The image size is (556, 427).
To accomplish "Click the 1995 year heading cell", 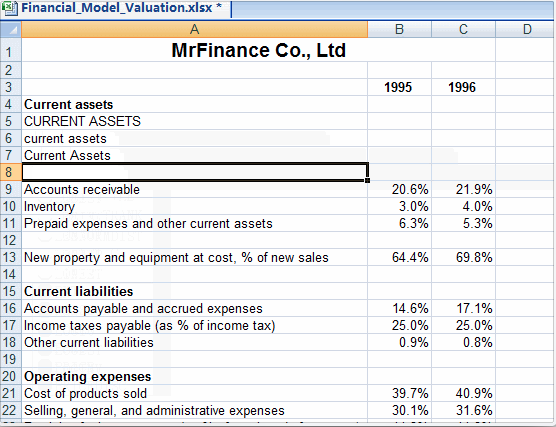I will (x=400, y=87).
